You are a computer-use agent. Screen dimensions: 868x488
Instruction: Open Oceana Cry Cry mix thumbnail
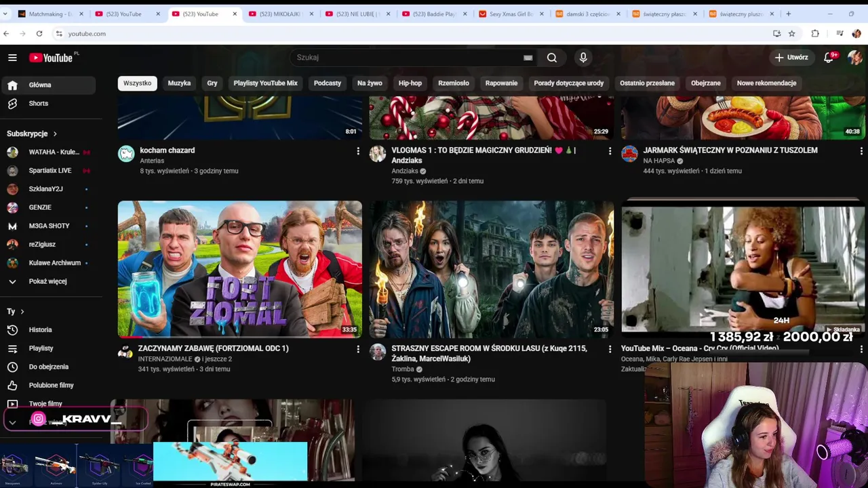pos(743,269)
